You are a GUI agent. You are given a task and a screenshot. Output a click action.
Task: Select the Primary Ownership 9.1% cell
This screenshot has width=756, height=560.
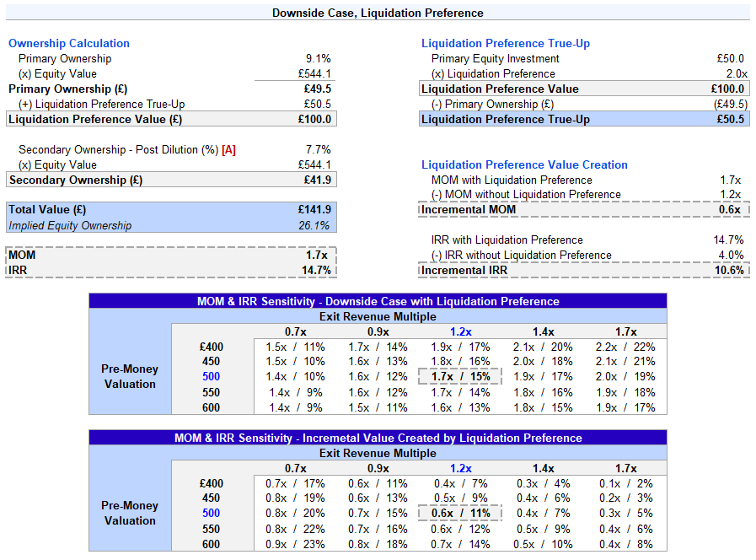(318, 59)
